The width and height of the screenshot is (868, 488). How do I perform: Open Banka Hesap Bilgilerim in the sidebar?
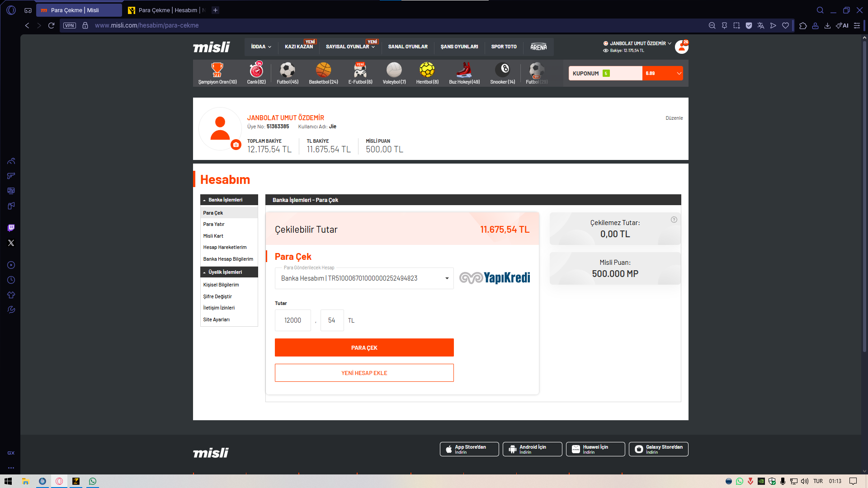pos(228,259)
